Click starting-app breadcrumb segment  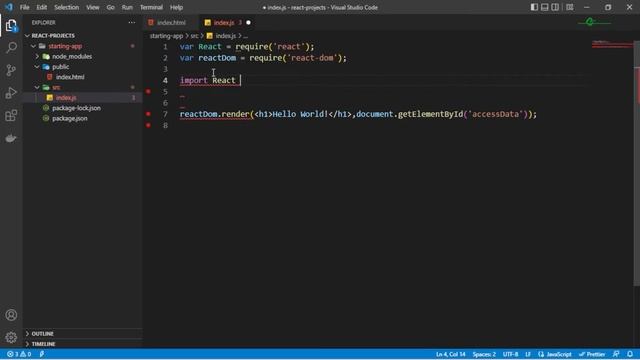pyautogui.click(x=166, y=36)
